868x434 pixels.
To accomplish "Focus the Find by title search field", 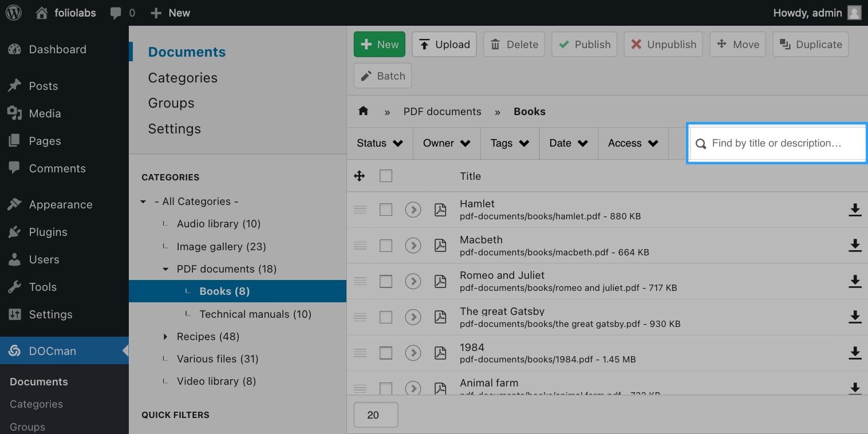I will point(778,143).
